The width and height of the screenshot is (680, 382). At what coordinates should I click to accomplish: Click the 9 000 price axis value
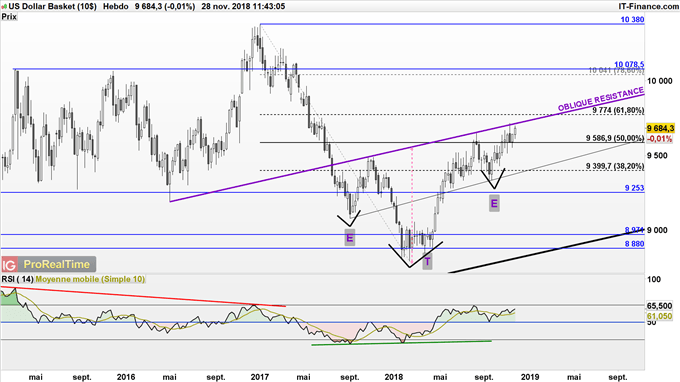tap(657, 230)
